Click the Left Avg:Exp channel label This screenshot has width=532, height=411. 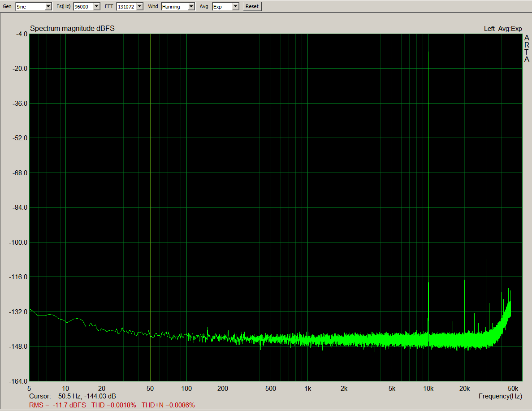click(x=503, y=29)
